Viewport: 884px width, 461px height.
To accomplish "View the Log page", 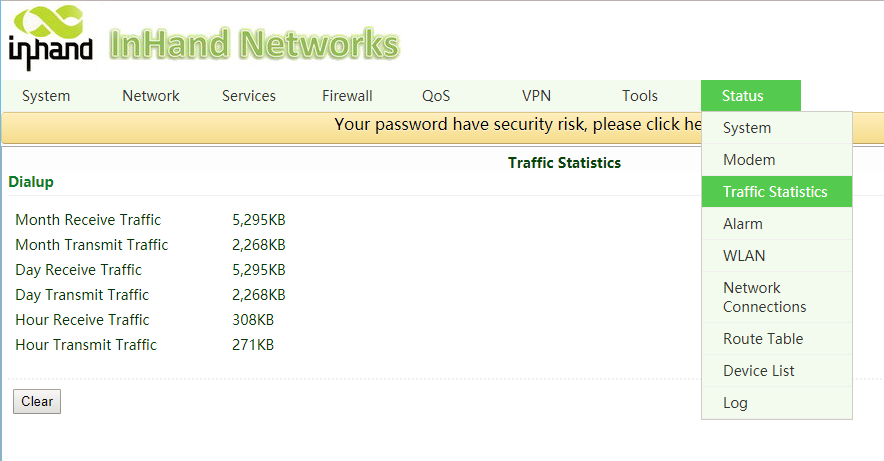I will pos(735,403).
